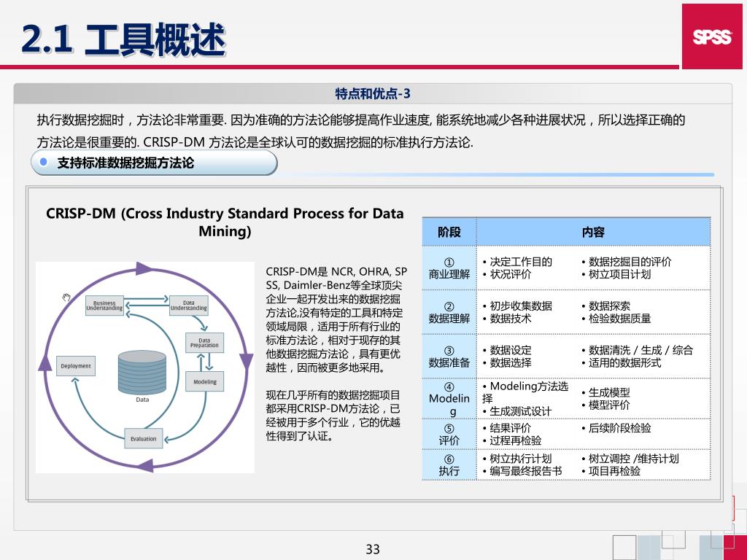Click the Deployment node in the diagram
The width and height of the screenshot is (747, 560).
(x=76, y=366)
